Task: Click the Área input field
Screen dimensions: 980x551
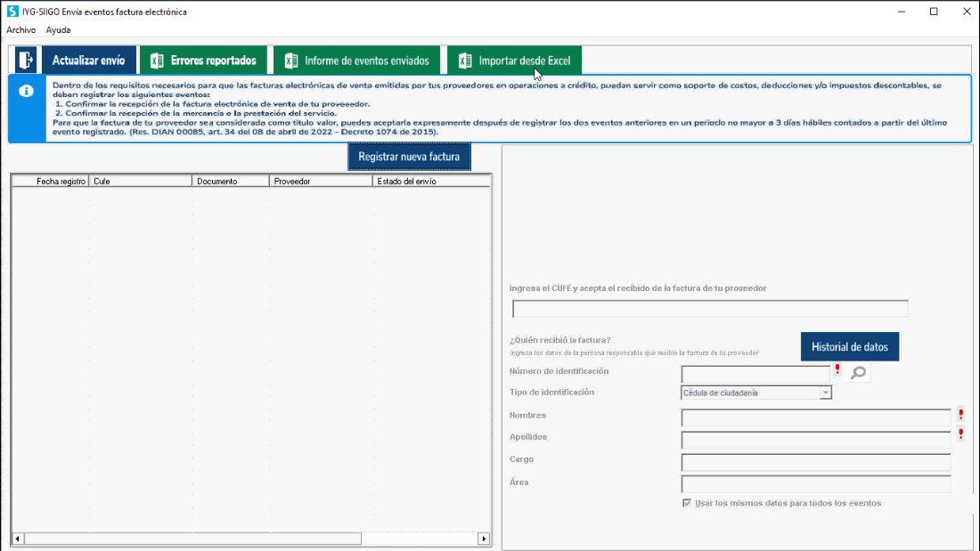Action: 815,484
